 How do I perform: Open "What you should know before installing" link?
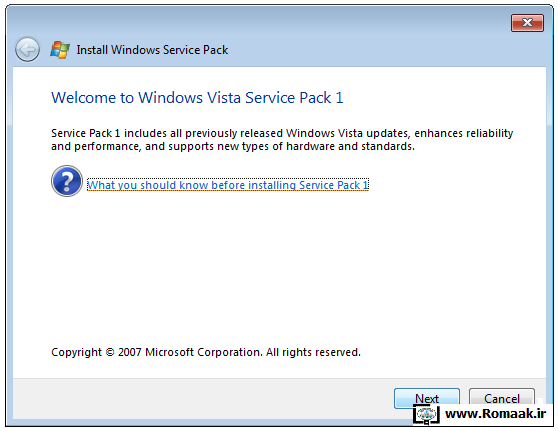pos(228,185)
